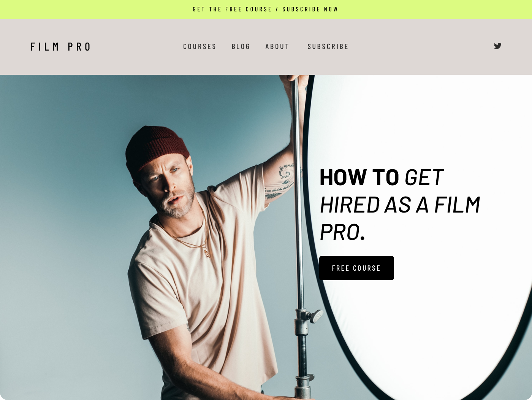The image size is (532, 400).
Task: Select SUBSCRIBE in the navigation bar
Action: pyautogui.click(x=328, y=46)
